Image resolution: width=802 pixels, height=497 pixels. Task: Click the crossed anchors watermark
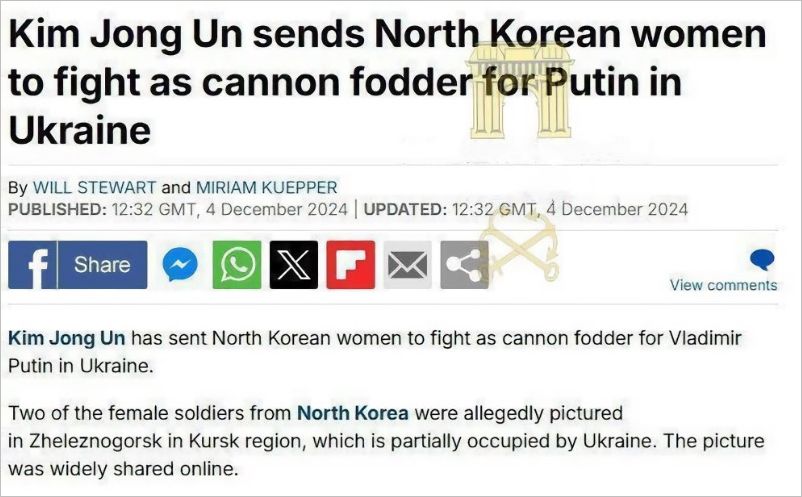tap(519, 245)
